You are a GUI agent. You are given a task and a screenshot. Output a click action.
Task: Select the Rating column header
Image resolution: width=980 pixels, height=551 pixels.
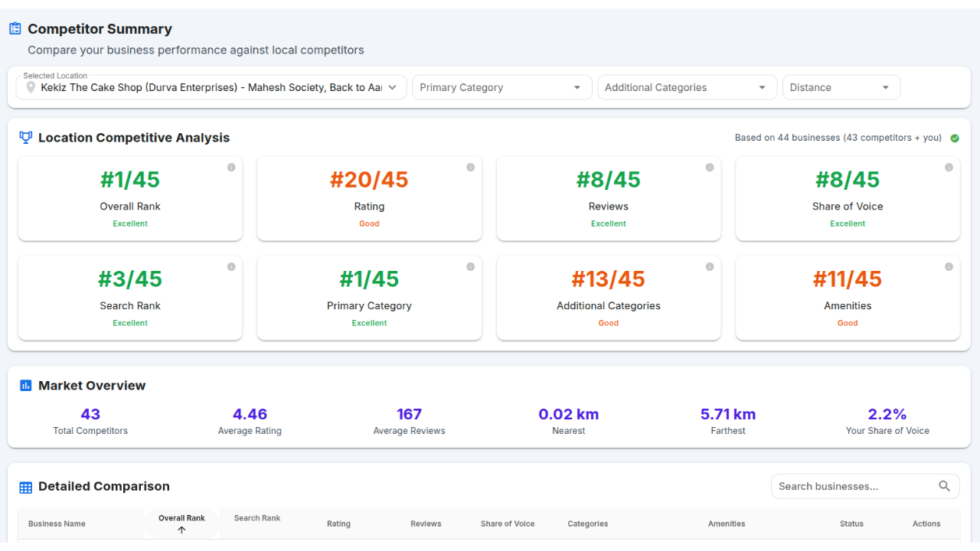pyautogui.click(x=338, y=523)
